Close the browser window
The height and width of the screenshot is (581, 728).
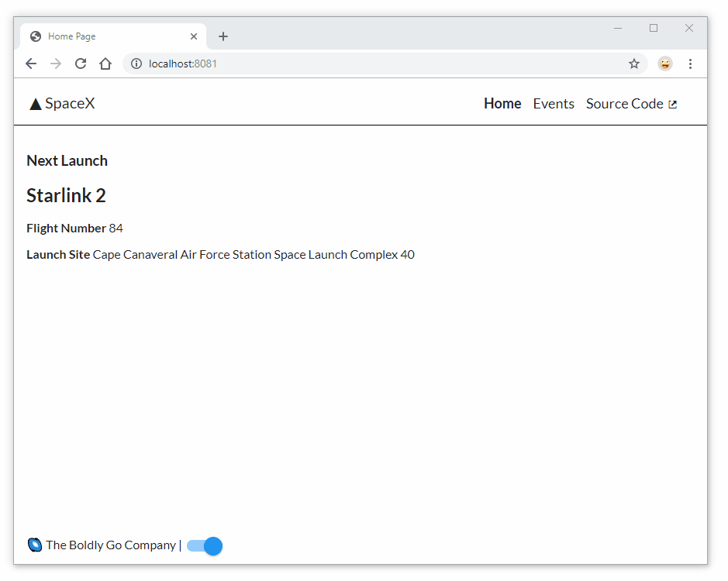coord(689,29)
